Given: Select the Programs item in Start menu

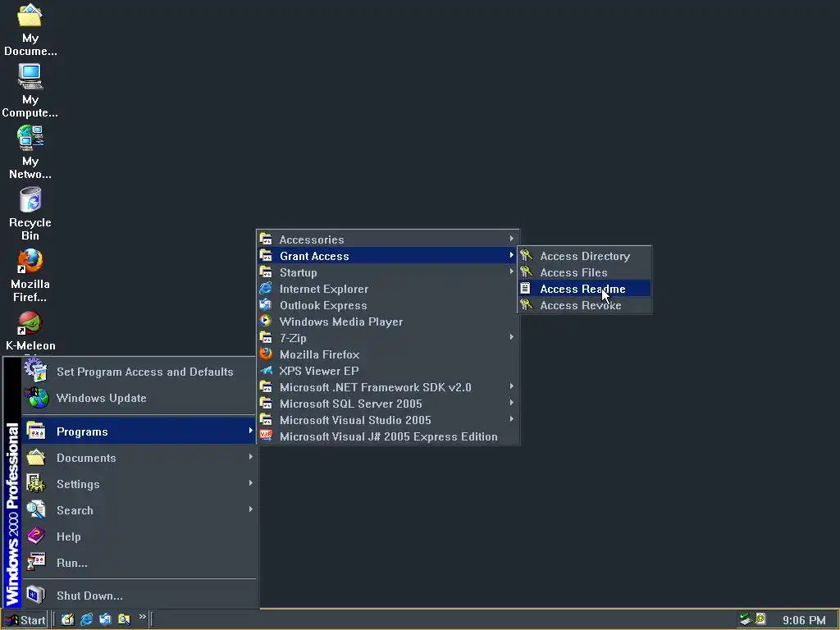Looking at the screenshot, I should (139, 431).
